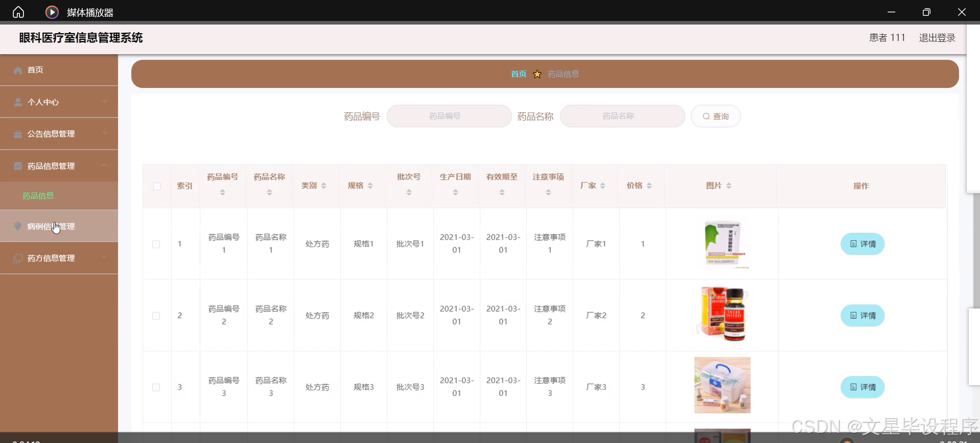
Task: Click 眼科医疗室信息管理系统 title text
Action: click(81, 38)
